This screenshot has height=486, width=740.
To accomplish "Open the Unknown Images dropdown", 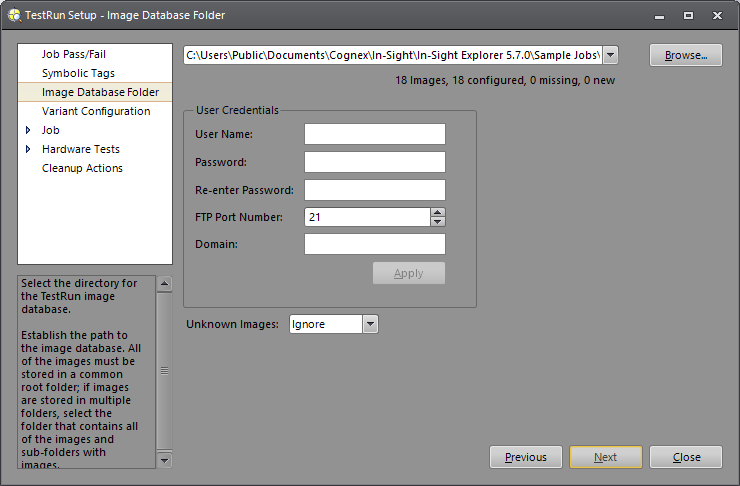I will coord(370,324).
